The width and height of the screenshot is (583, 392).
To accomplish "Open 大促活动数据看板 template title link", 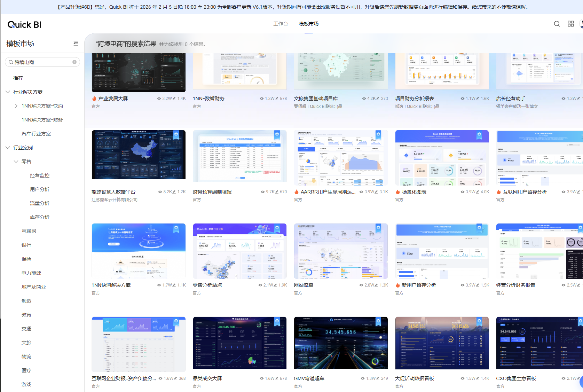I will pos(415,378).
